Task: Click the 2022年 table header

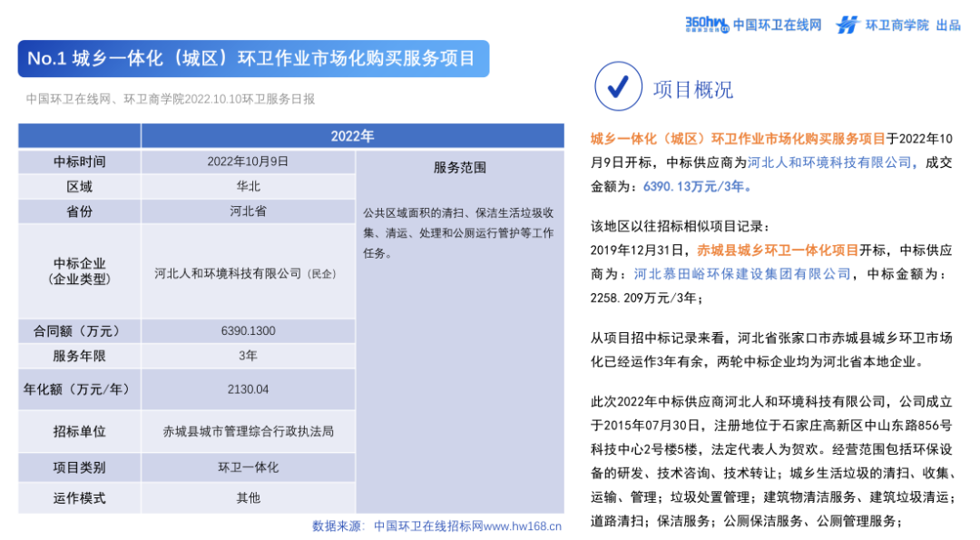Action: point(352,135)
